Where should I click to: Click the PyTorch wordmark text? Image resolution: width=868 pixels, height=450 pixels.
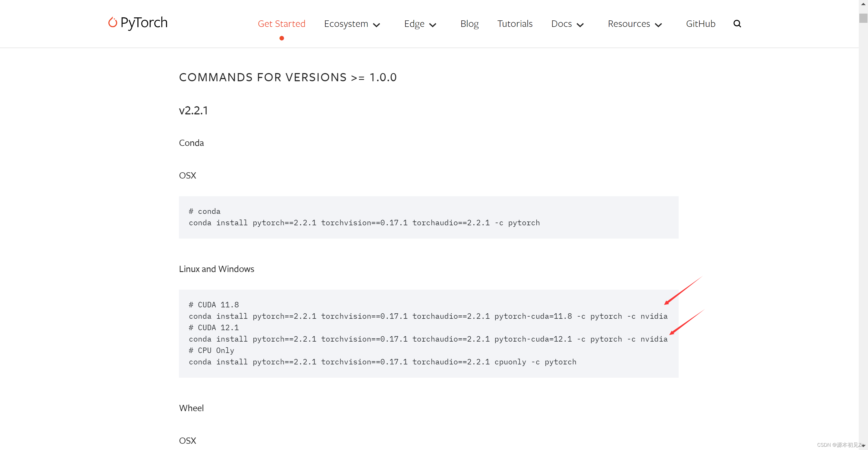tap(144, 23)
